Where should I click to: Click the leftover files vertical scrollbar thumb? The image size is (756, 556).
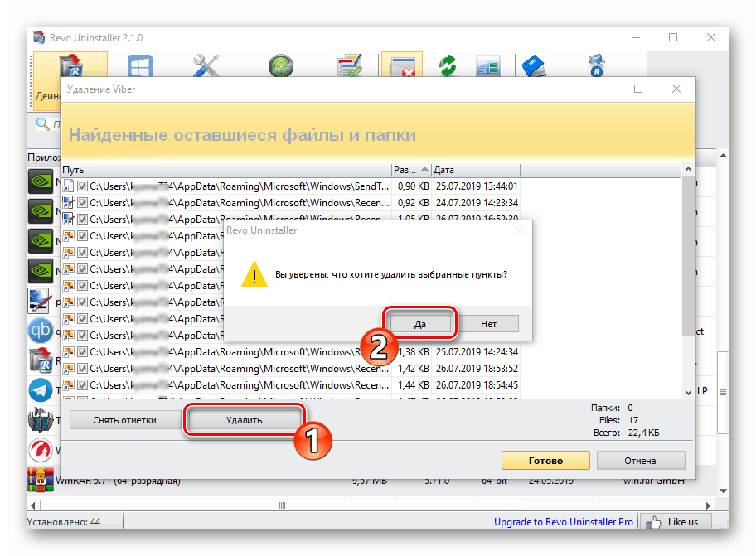688,255
